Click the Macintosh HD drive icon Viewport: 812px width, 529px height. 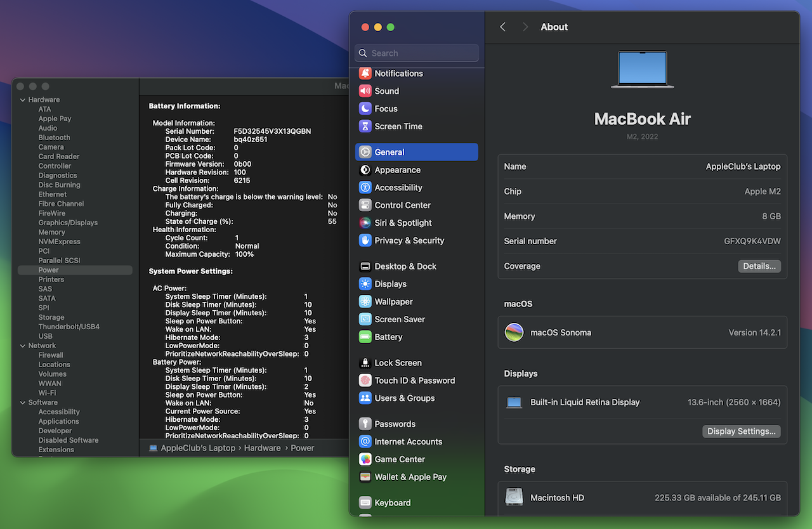coord(514,497)
